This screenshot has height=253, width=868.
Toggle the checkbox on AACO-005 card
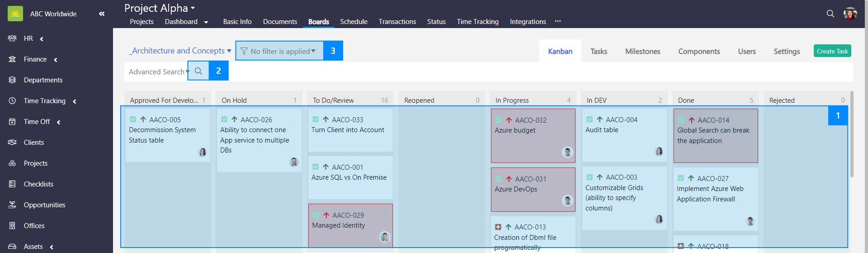click(x=133, y=119)
